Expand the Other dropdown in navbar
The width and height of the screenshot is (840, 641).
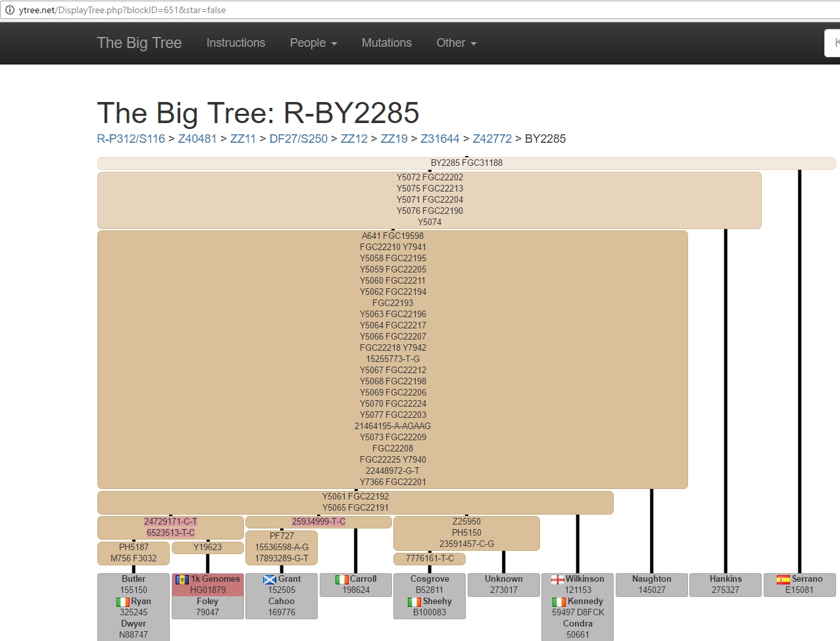click(457, 43)
